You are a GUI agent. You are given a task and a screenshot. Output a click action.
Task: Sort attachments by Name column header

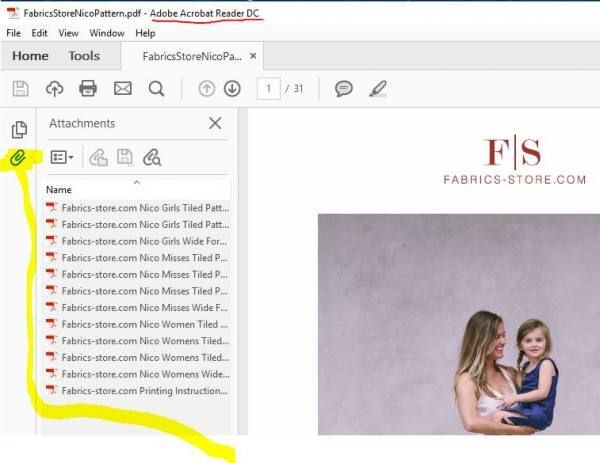59,189
